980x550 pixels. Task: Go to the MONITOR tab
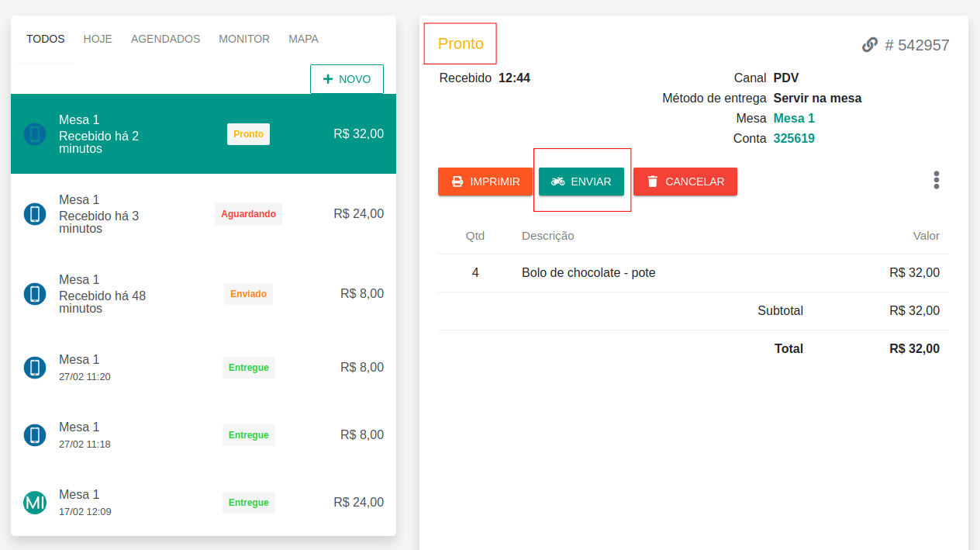(244, 39)
